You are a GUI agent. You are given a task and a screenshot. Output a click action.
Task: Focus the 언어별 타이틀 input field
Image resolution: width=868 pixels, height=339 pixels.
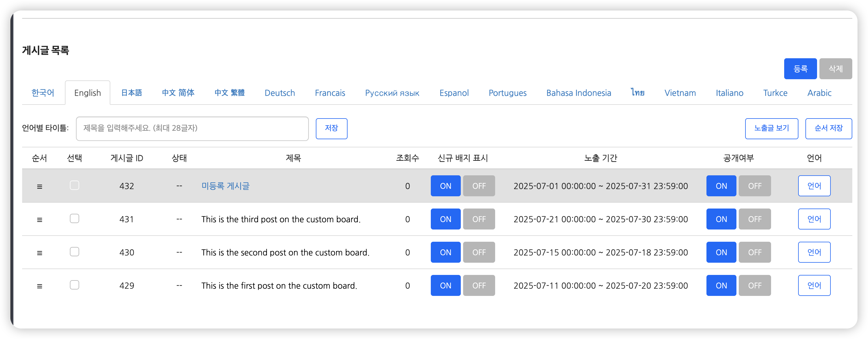[192, 128]
